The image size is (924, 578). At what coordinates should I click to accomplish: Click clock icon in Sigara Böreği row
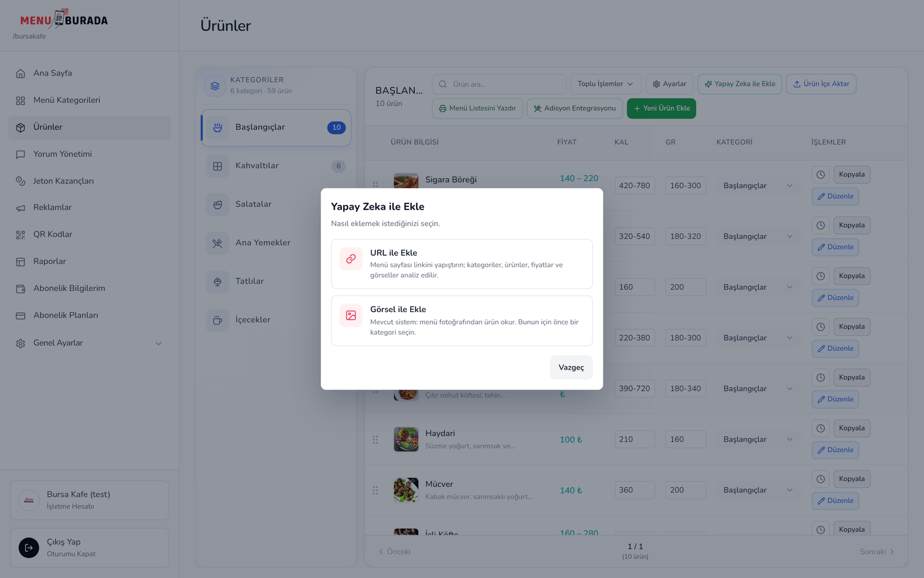(821, 175)
